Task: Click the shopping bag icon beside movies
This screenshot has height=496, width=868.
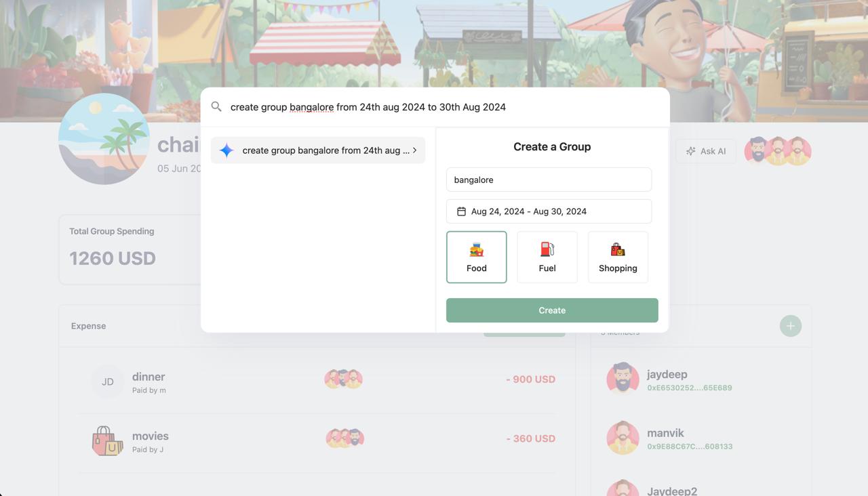Action: (108, 440)
